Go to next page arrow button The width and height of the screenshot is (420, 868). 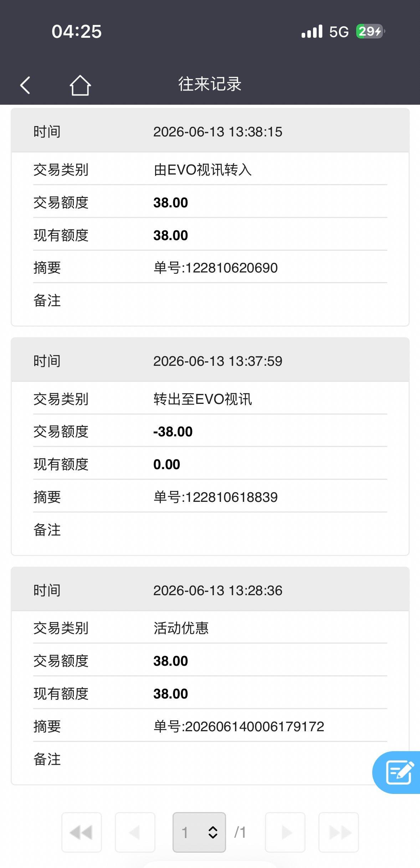[285, 832]
